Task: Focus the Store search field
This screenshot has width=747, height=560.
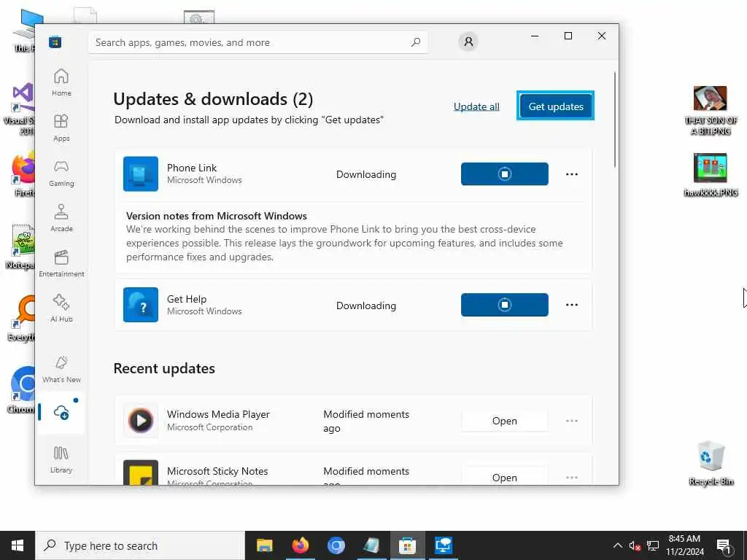Action: 258,42
